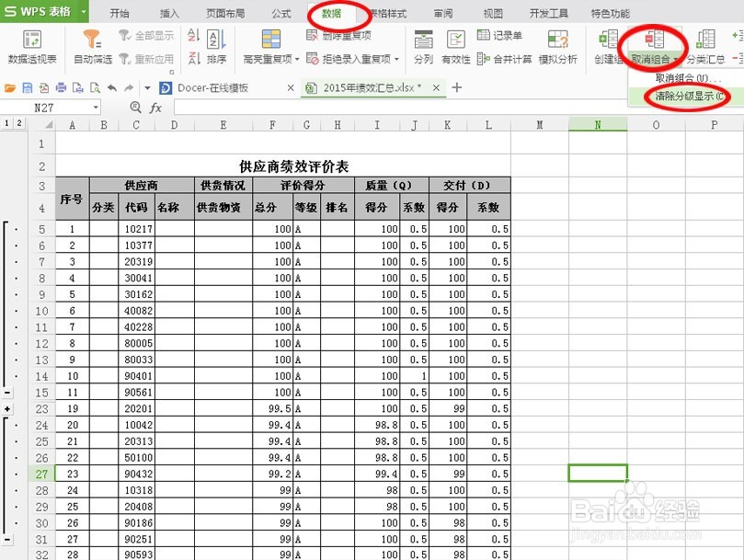Screen dimensions: 744x560
Task: Open the 数据透视表 pivot table tool
Action: (x=32, y=47)
